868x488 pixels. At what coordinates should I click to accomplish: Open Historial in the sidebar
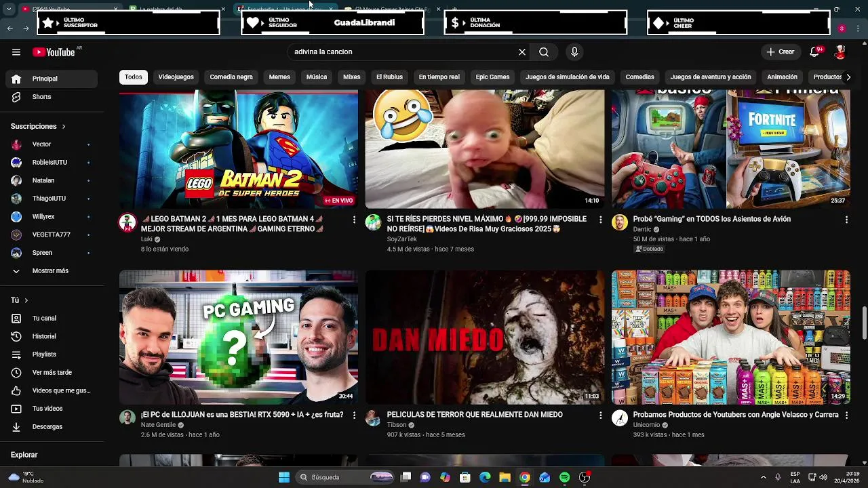click(x=52, y=336)
